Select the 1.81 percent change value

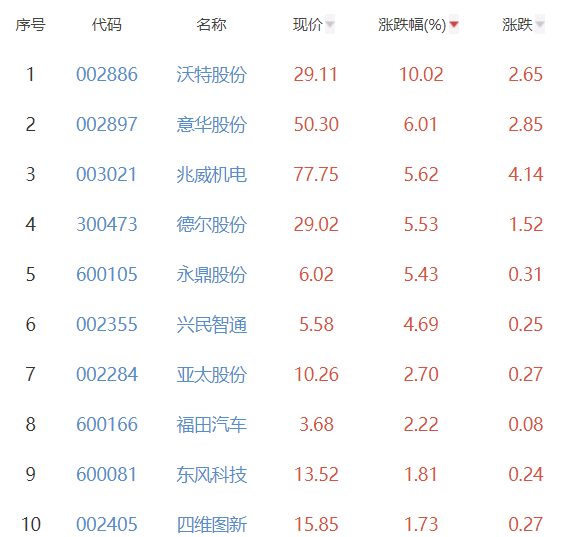[421, 474]
